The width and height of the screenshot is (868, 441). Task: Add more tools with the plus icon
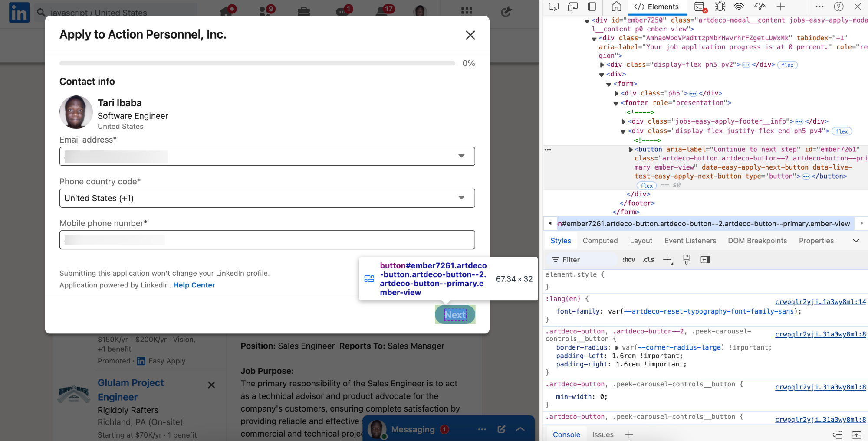(781, 7)
